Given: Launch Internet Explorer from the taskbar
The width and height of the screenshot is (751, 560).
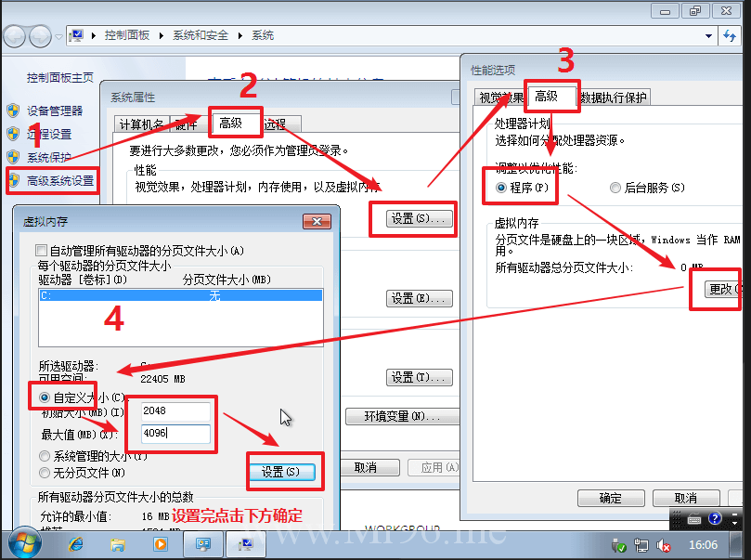Looking at the screenshot, I should pos(76,544).
